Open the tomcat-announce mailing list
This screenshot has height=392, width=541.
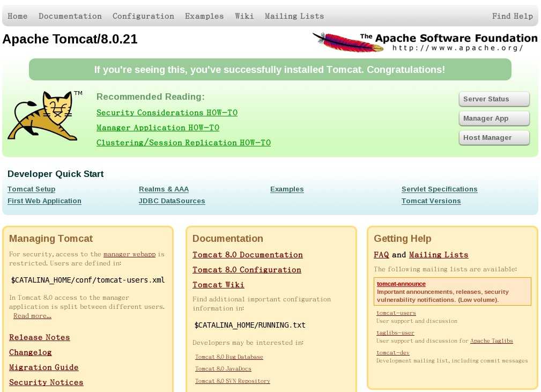401,284
